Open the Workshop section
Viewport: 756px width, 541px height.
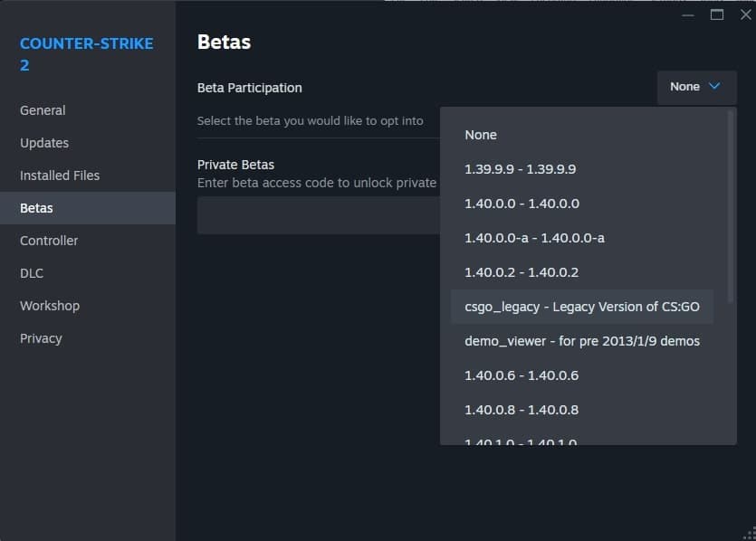tap(49, 305)
